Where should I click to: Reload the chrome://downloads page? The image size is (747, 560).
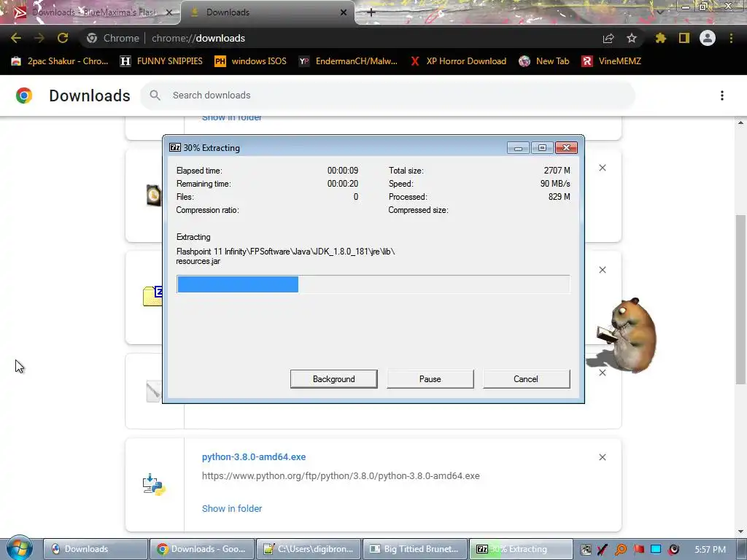[63, 38]
